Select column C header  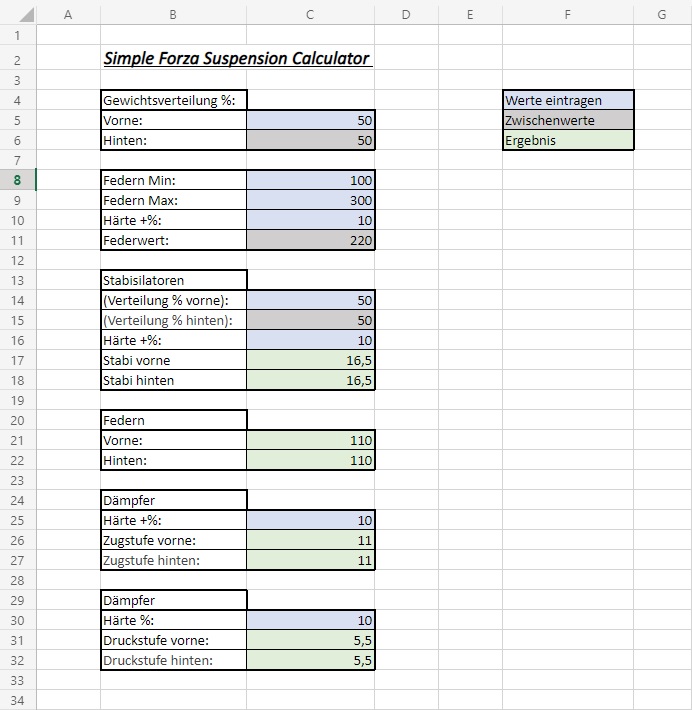click(x=310, y=14)
